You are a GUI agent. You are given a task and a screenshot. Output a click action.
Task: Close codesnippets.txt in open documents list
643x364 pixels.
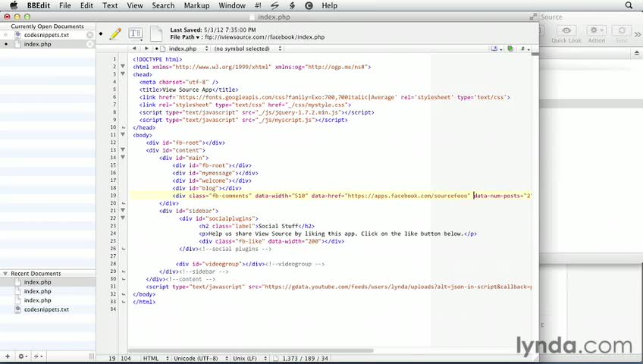pyautogui.click(x=89, y=35)
